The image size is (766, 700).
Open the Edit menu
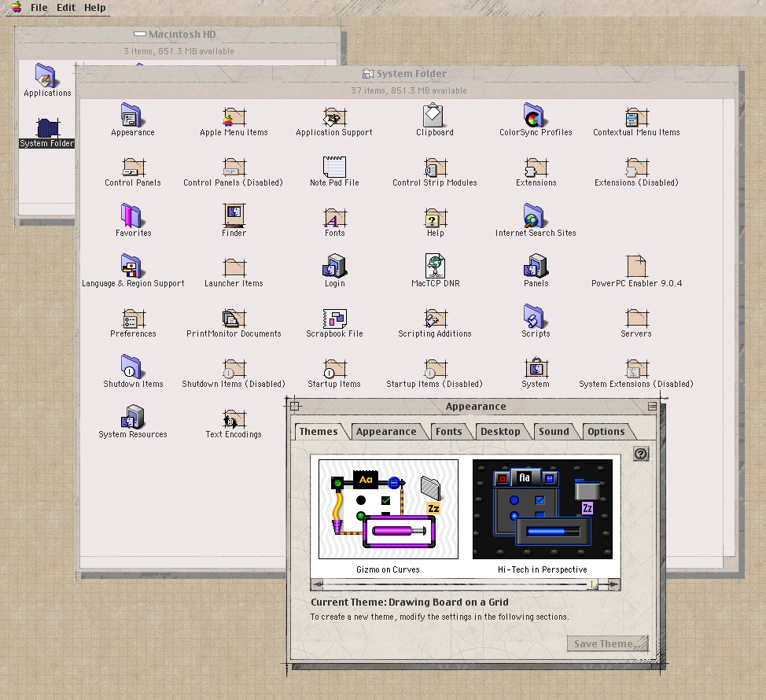point(66,8)
